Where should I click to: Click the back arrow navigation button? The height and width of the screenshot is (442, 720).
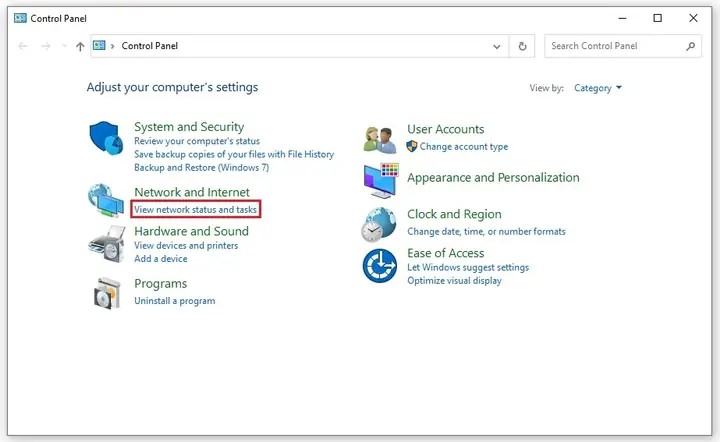[x=22, y=46]
